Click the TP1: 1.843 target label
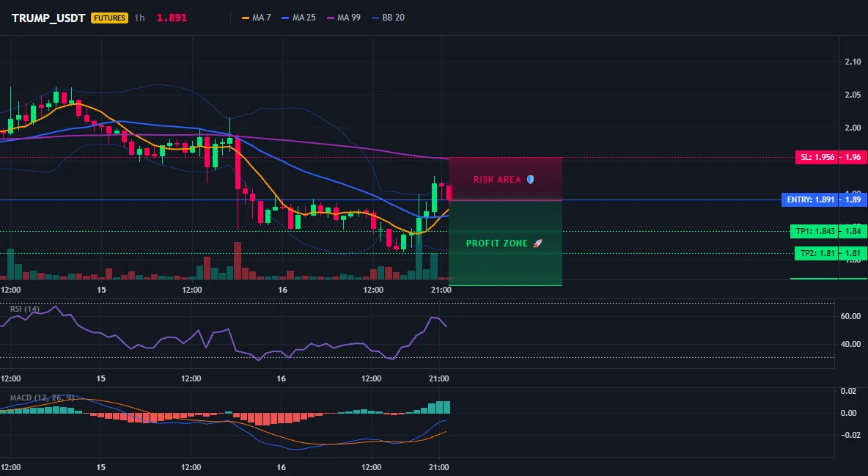The width and height of the screenshot is (868, 476). (814, 231)
